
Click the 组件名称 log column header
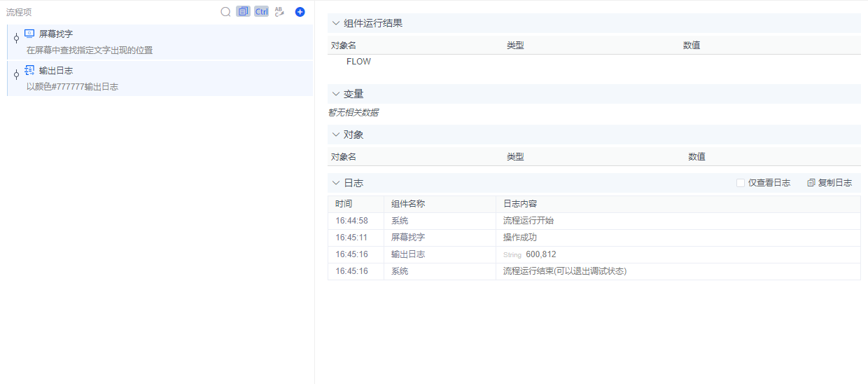(408, 204)
